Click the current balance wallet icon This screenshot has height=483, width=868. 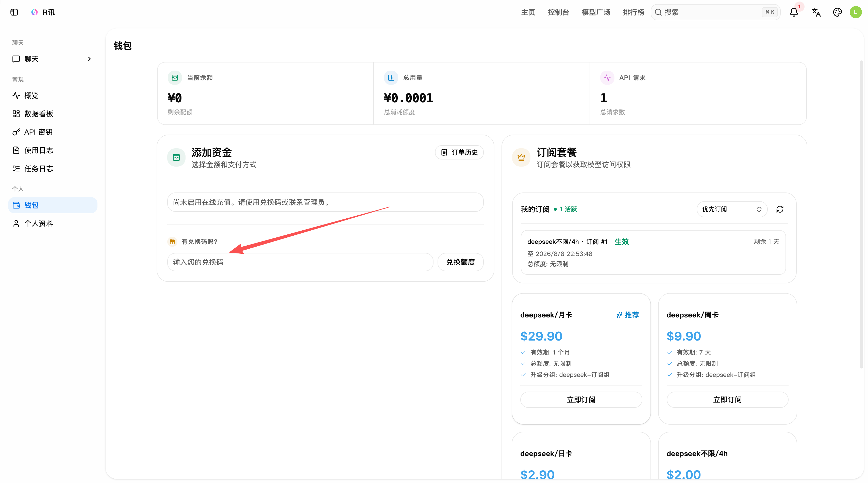coord(175,77)
